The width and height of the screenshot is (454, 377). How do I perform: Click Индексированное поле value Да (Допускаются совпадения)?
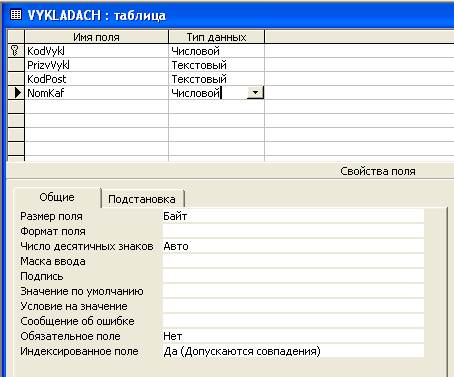point(293,351)
